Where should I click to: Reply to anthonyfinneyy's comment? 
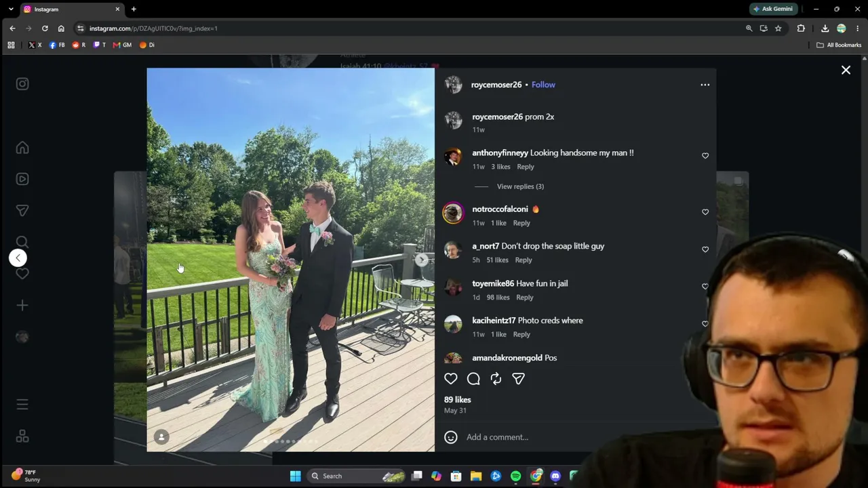[x=526, y=167]
